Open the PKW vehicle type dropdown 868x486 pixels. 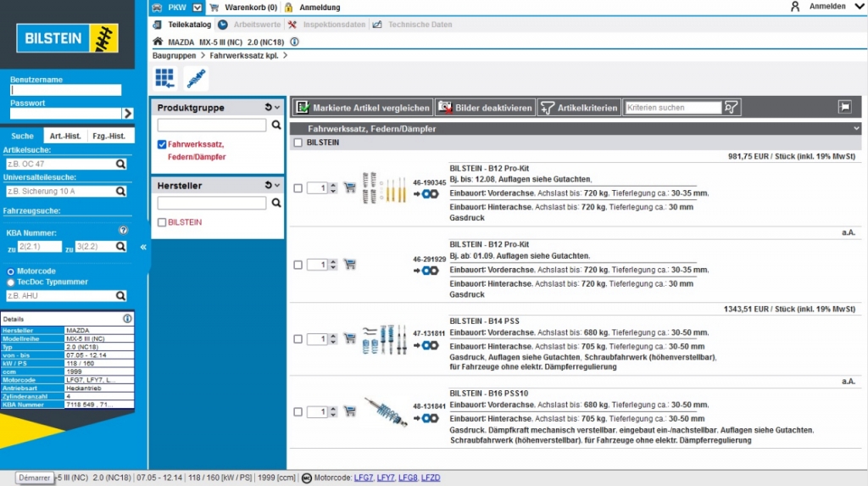(198, 7)
